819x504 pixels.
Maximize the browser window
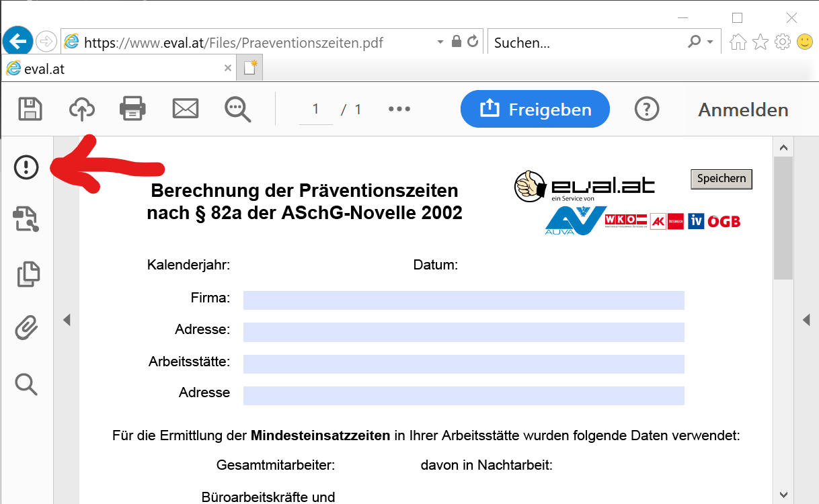click(x=738, y=17)
